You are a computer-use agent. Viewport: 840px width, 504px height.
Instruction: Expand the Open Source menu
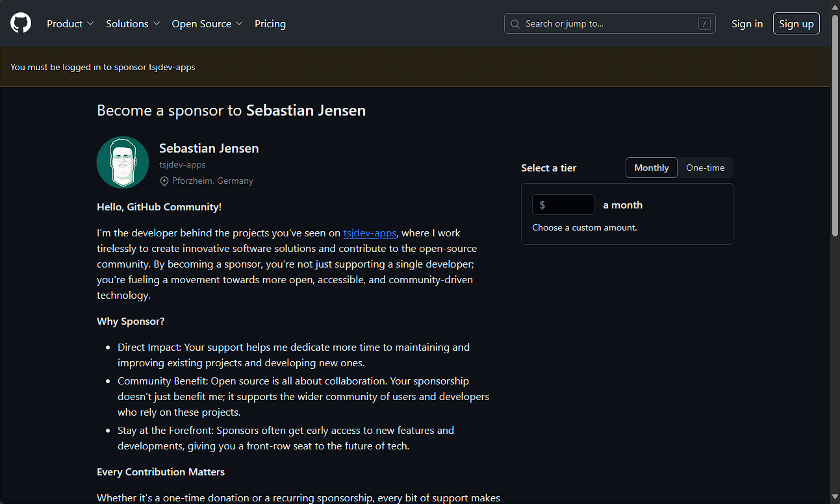click(x=207, y=23)
